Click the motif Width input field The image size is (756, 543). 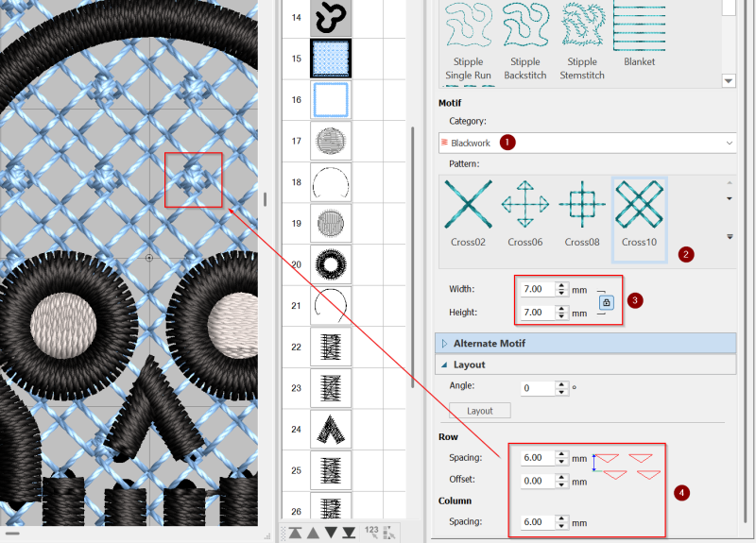click(x=537, y=289)
